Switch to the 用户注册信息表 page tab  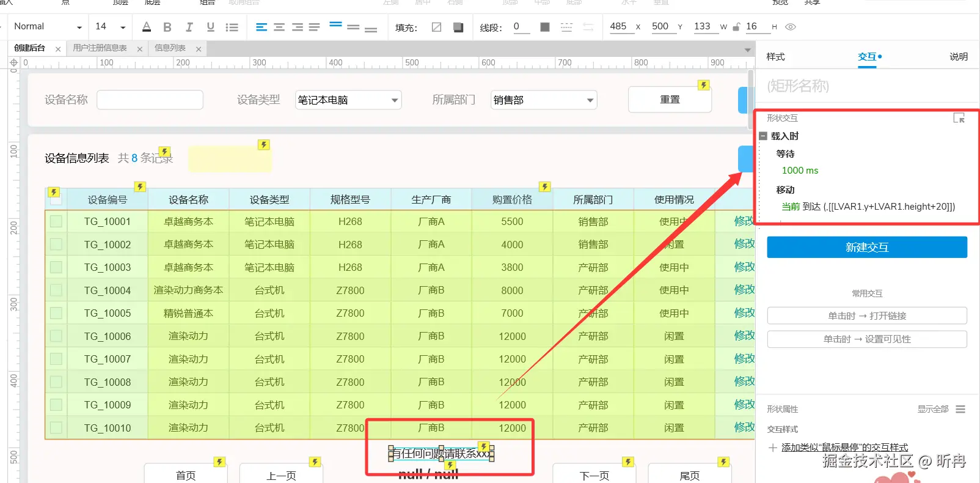100,48
